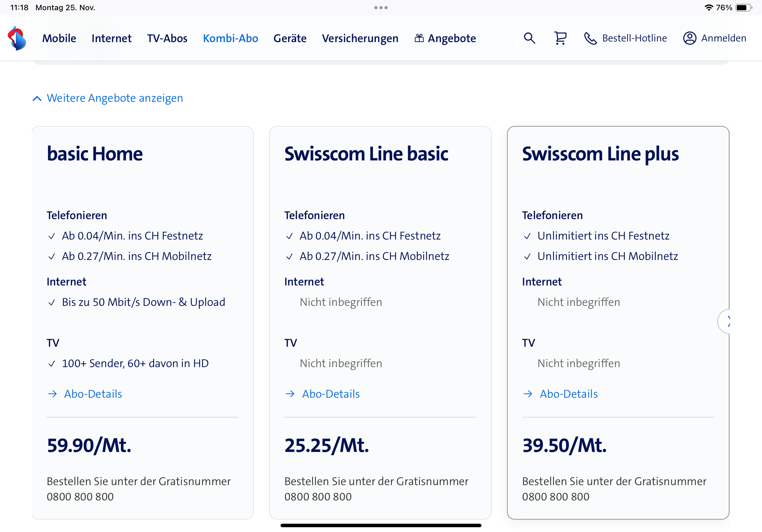The image size is (762, 532).
Task: Open the Internet navigation menu
Action: pos(111,38)
